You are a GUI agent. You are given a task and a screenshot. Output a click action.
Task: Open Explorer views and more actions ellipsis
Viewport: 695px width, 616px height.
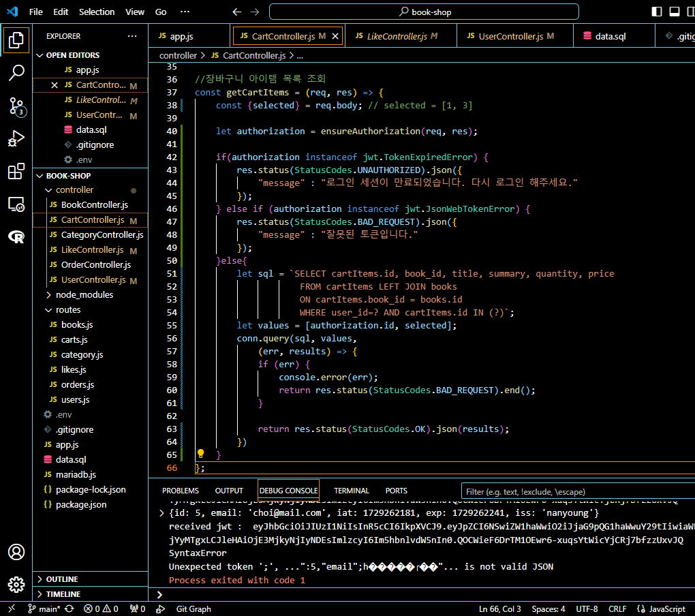point(132,36)
